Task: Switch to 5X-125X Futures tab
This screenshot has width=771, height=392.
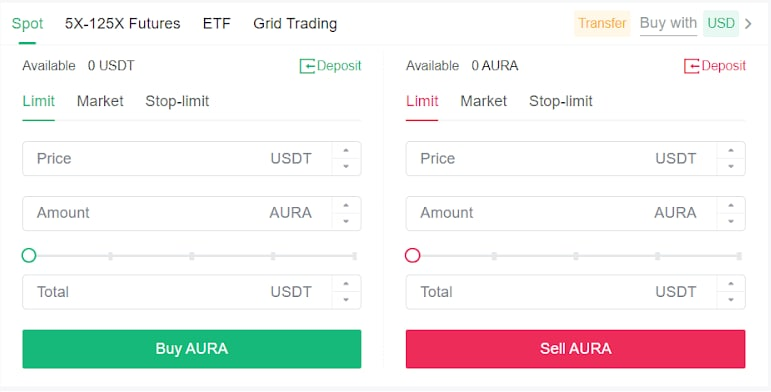Action: click(x=122, y=24)
